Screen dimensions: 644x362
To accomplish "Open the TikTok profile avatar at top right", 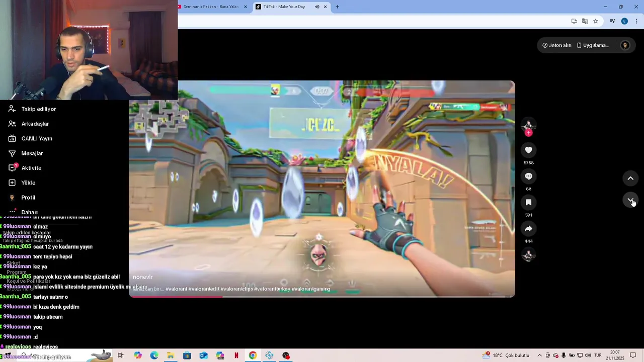I will click(x=625, y=45).
